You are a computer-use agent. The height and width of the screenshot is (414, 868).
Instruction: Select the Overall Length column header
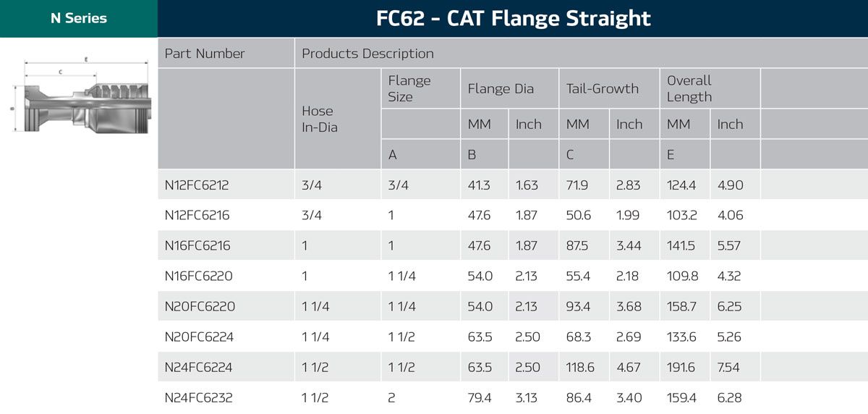(x=689, y=88)
